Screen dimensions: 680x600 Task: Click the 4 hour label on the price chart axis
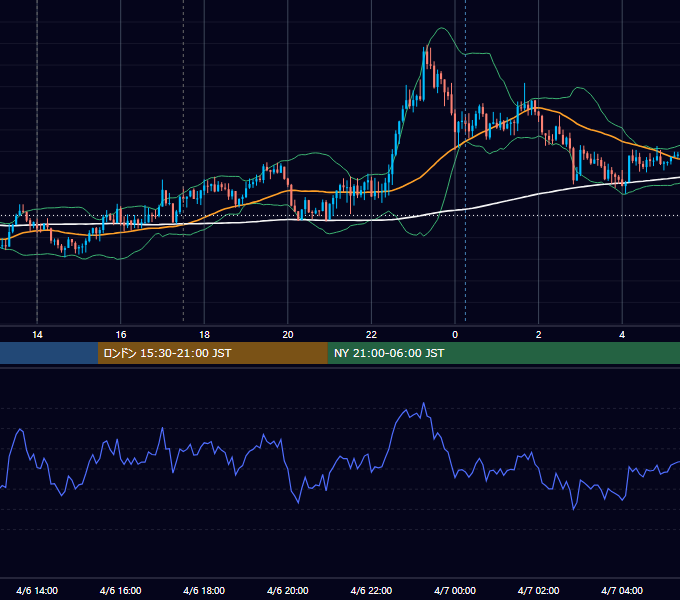click(x=622, y=335)
